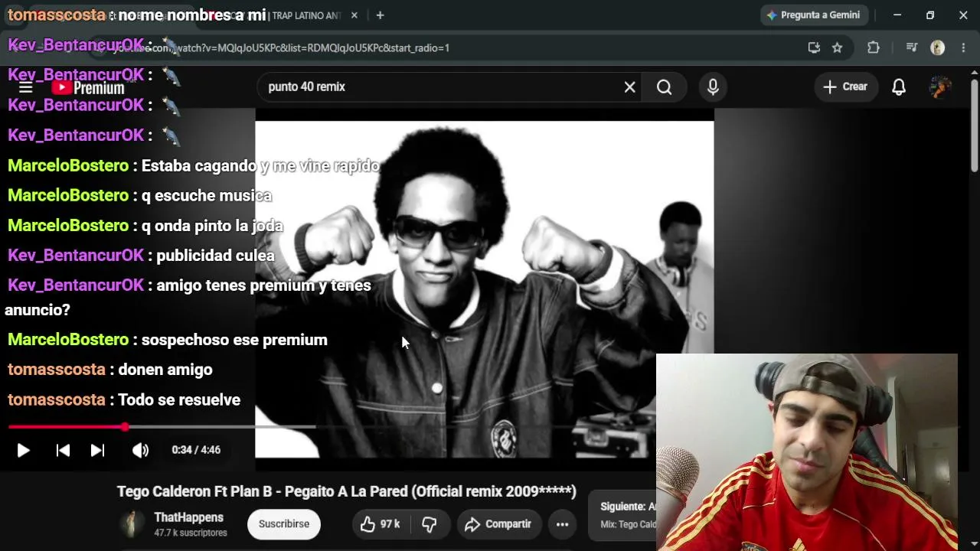Open the YouTube account avatar menu
The height and width of the screenshot is (551, 980).
[940, 87]
